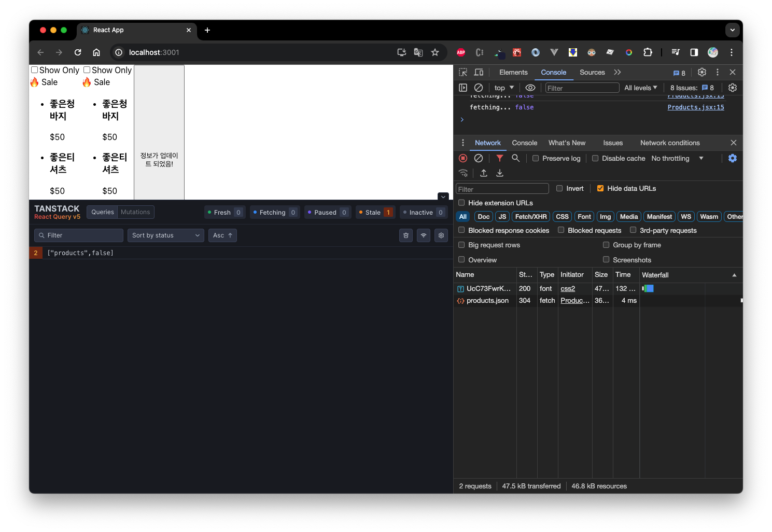This screenshot has width=772, height=532.
Task: Enable Big request rows checkbox
Action: coord(461,245)
